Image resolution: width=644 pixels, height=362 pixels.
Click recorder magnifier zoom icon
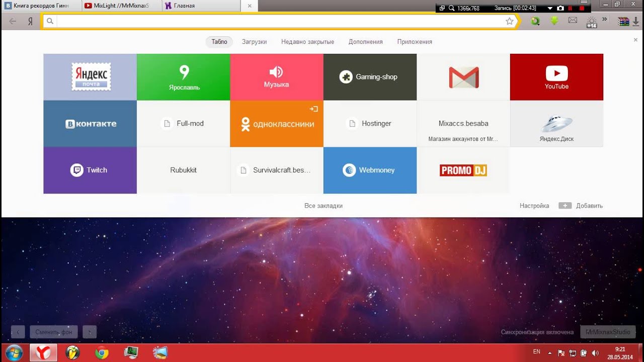pos(451,8)
